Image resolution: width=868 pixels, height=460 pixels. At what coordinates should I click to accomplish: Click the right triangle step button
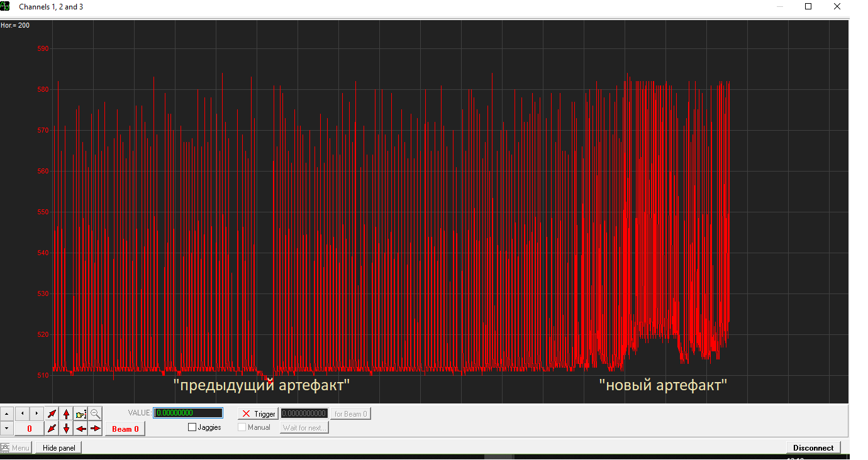click(x=36, y=413)
